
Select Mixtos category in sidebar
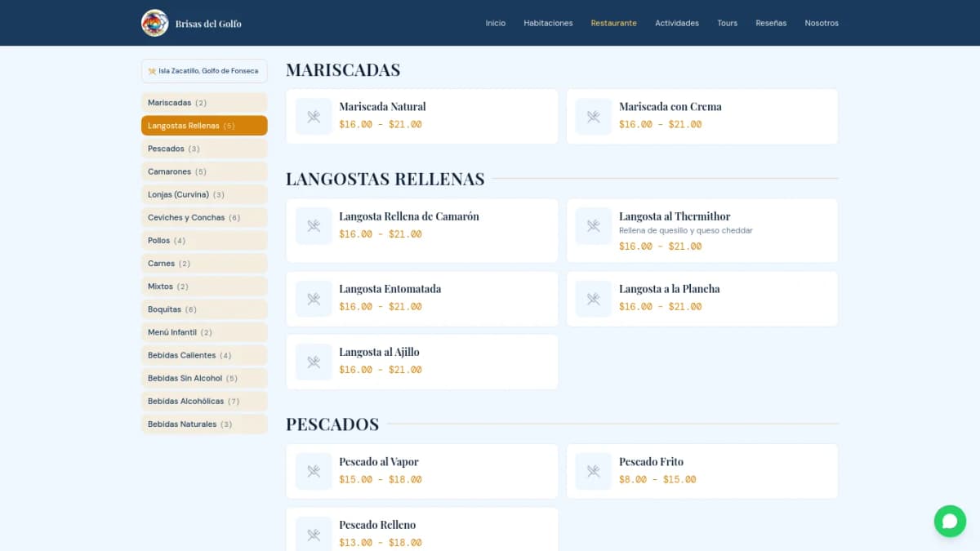click(x=204, y=287)
